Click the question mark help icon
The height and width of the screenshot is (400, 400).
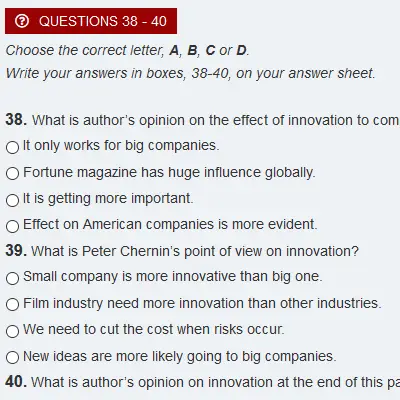(22, 21)
